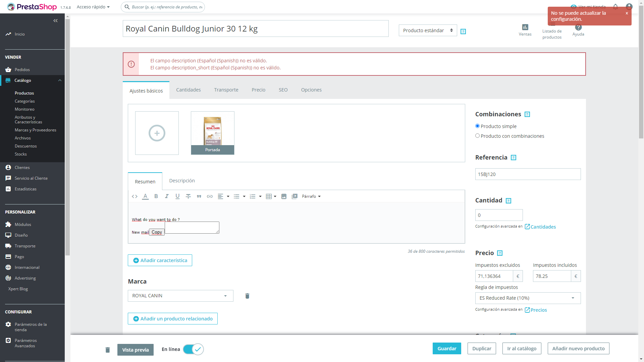Open the Producto estándar type dropdown
The width and height of the screenshot is (644, 362).
pos(428,31)
